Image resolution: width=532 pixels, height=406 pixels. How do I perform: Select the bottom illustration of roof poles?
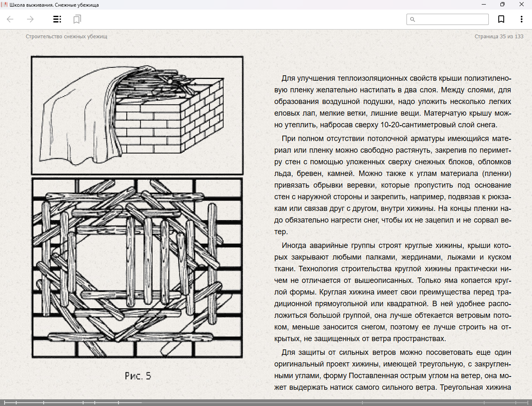(137, 268)
